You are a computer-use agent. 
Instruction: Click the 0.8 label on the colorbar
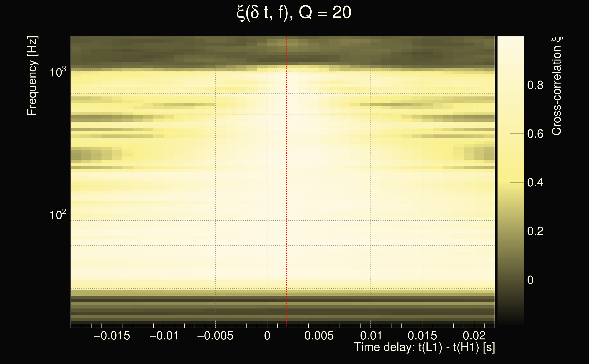pos(535,85)
